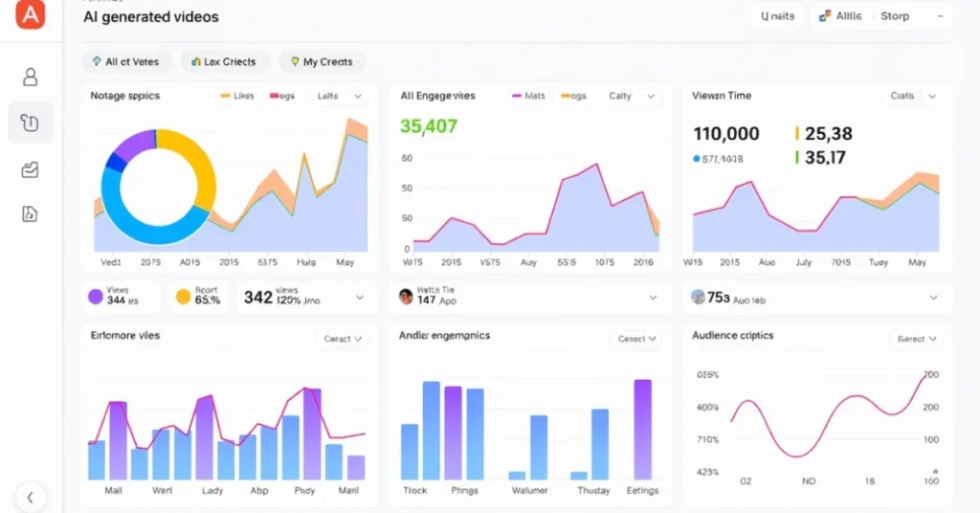Select the Lax Criects tab

(224, 62)
